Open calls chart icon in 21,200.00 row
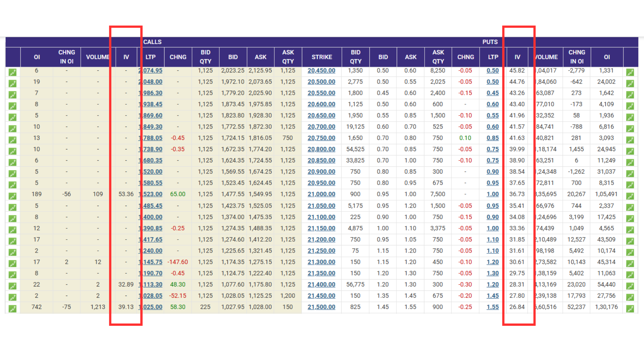The width and height of the screenshot is (644, 362). click(12, 241)
